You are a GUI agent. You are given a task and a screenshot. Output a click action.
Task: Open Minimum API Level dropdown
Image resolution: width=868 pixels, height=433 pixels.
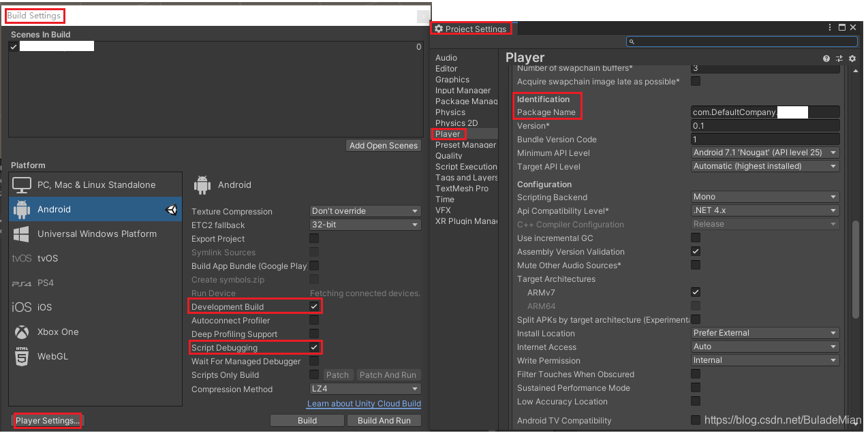point(765,153)
